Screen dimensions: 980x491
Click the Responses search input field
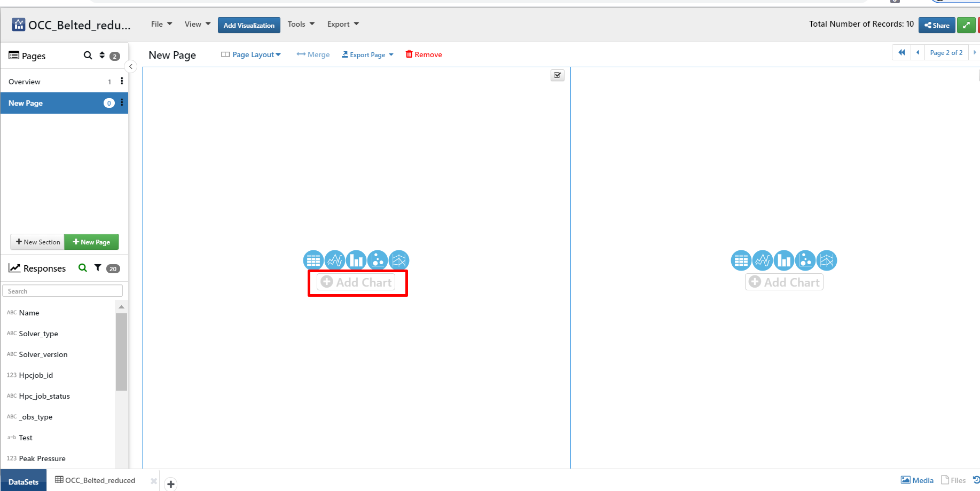point(62,291)
